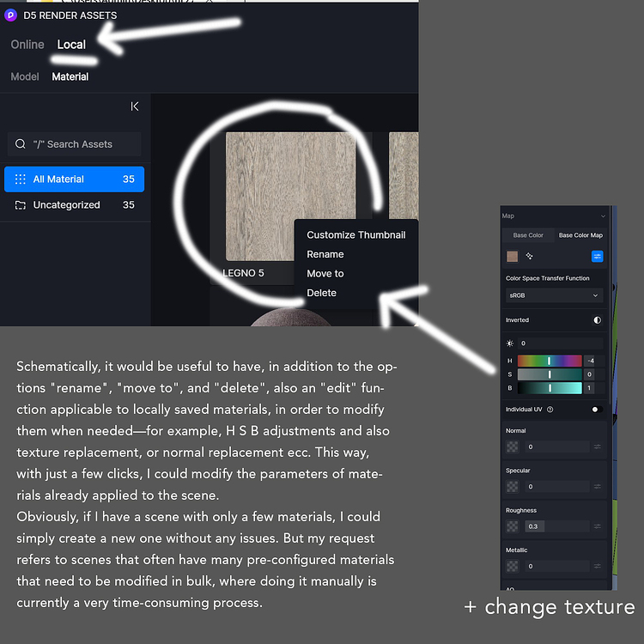The height and width of the screenshot is (644, 644).
Task: Choose Rename from the context menu
Action: [x=325, y=254]
